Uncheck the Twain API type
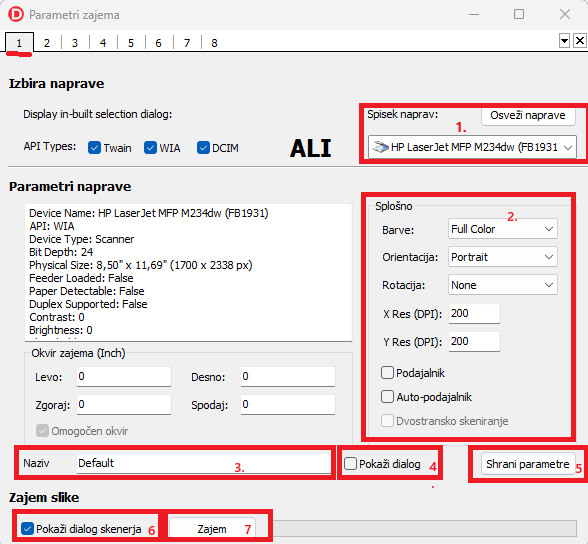The width and height of the screenshot is (588, 544). 94,148
